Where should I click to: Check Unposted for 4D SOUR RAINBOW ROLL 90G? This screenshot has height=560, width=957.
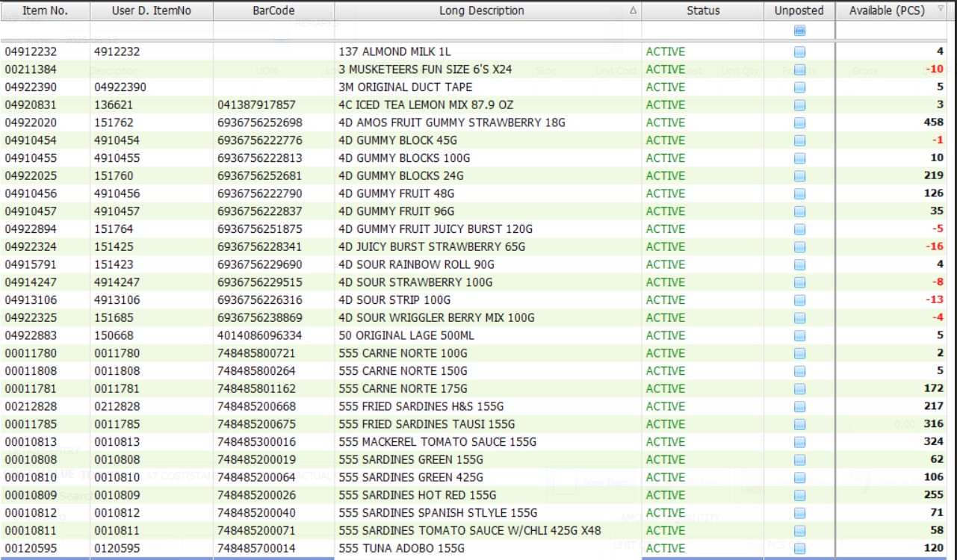tap(799, 264)
